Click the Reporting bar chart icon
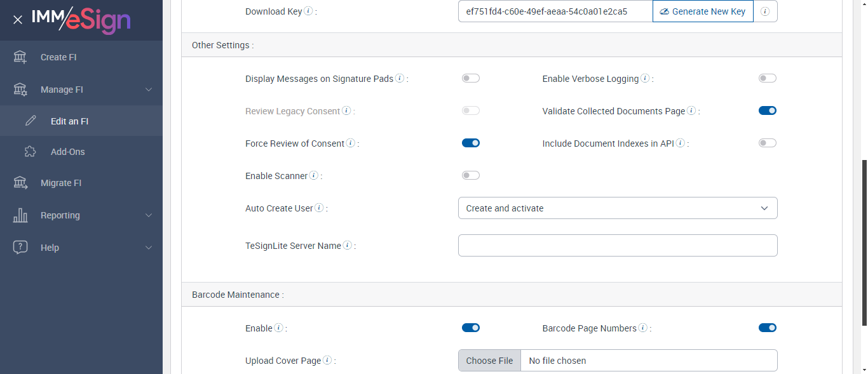The height and width of the screenshot is (374, 868). tap(20, 215)
